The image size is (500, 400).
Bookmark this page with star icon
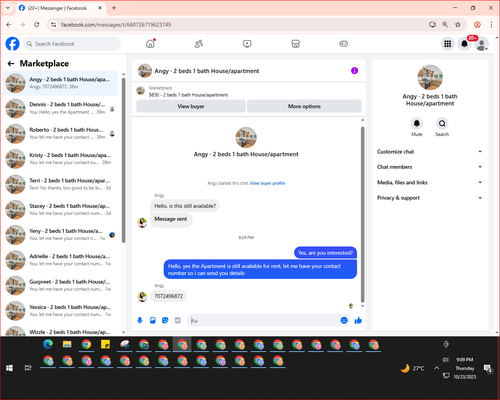[x=458, y=25]
